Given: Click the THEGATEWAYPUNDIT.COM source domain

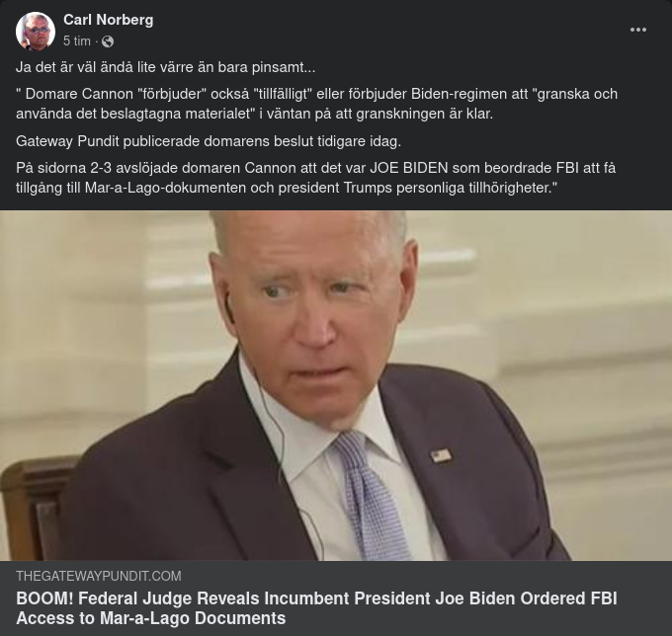Looking at the screenshot, I should (x=99, y=576).
